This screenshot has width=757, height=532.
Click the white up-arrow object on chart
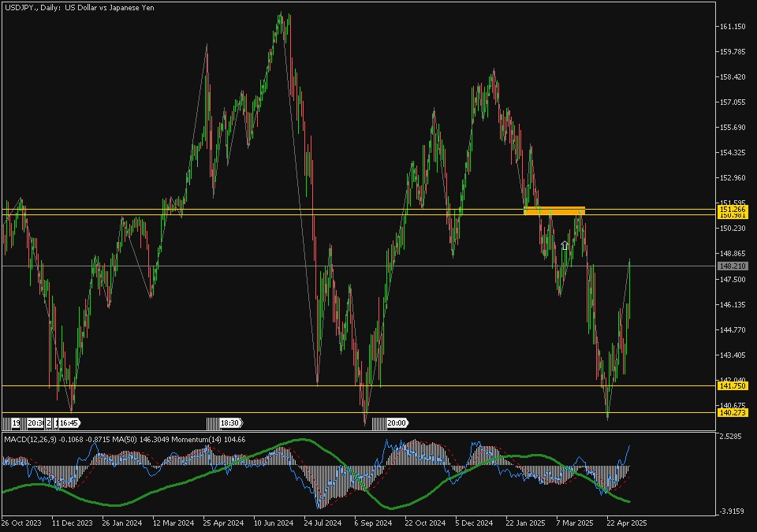click(565, 246)
